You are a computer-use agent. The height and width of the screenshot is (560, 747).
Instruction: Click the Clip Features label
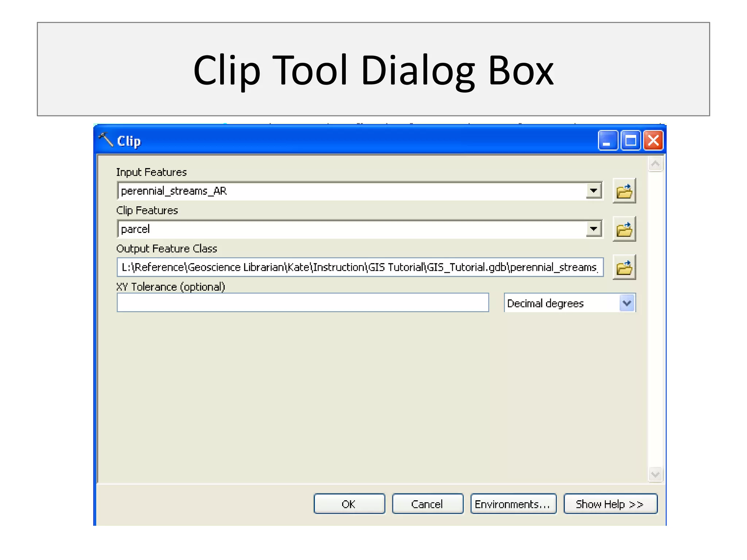point(147,210)
